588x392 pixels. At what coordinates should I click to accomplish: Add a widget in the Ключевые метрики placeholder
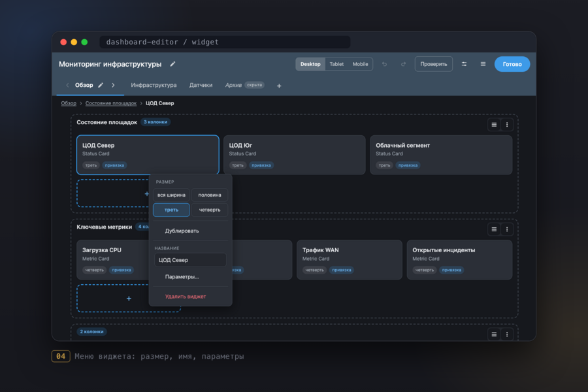pos(129,299)
